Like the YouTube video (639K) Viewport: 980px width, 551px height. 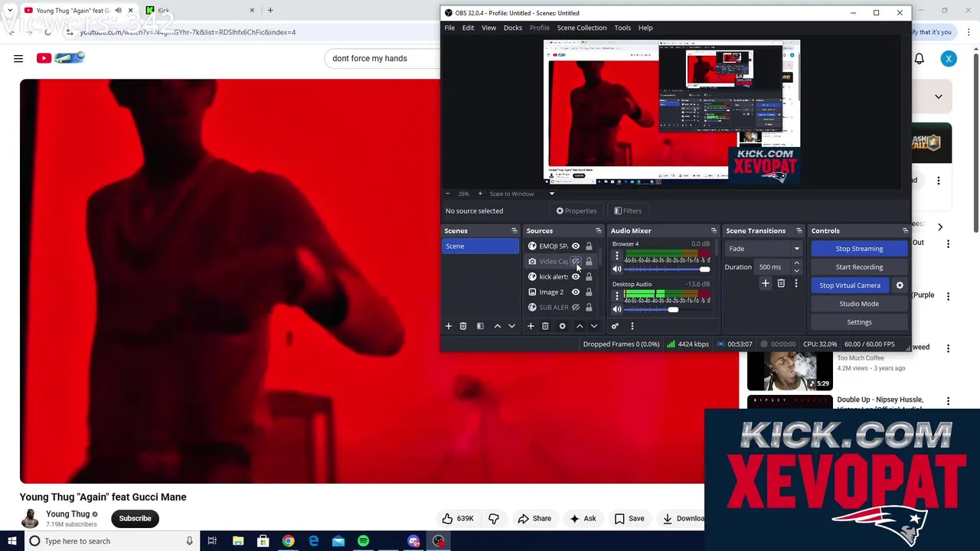(x=458, y=519)
